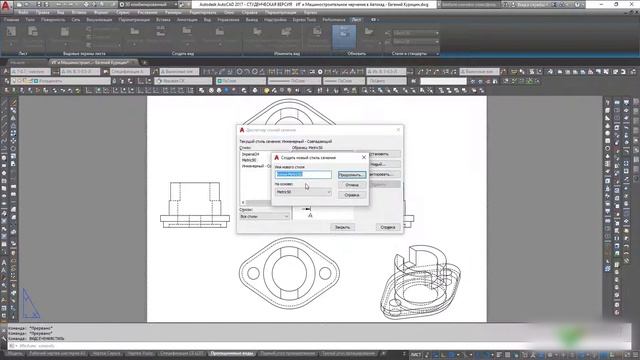640x360 pixels.
Task: Expand the Стили и стандарты panel title
Action: (409, 53)
